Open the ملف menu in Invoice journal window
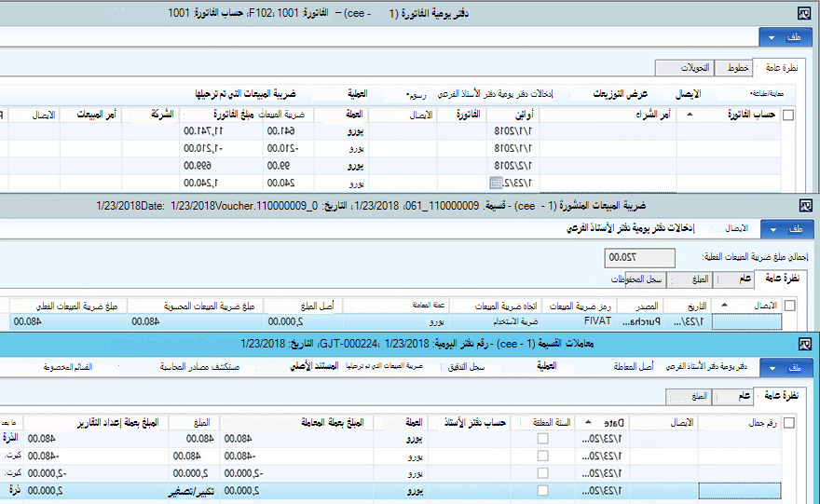This screenshot has height=504, width=820. pos(785,37)
